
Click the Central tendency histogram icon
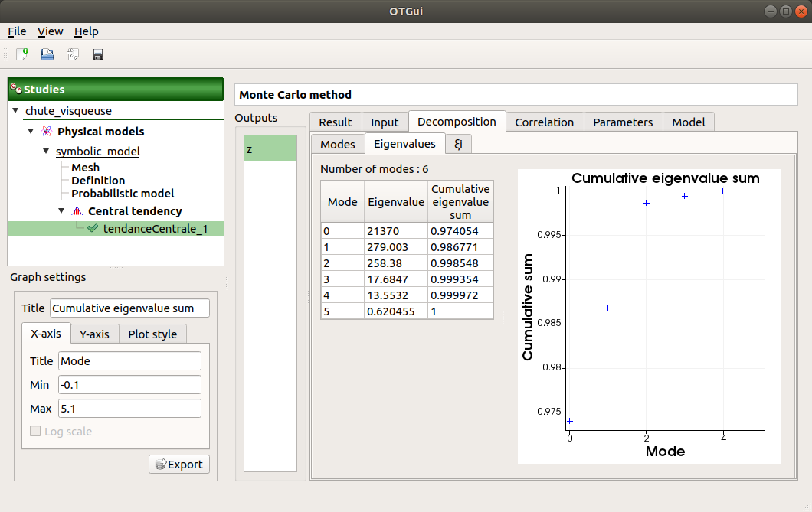77,210
